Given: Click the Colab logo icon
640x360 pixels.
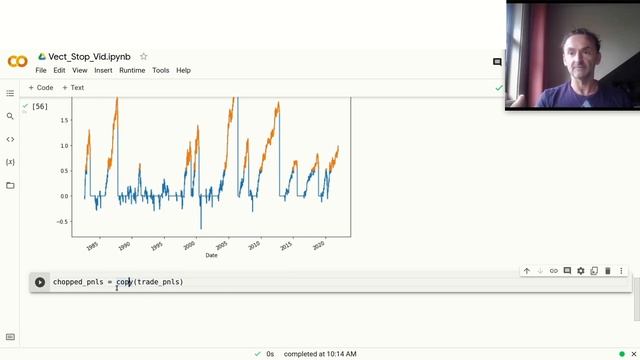Looking at the screenshot, I should pyautogui.click(x=18, y=62).
